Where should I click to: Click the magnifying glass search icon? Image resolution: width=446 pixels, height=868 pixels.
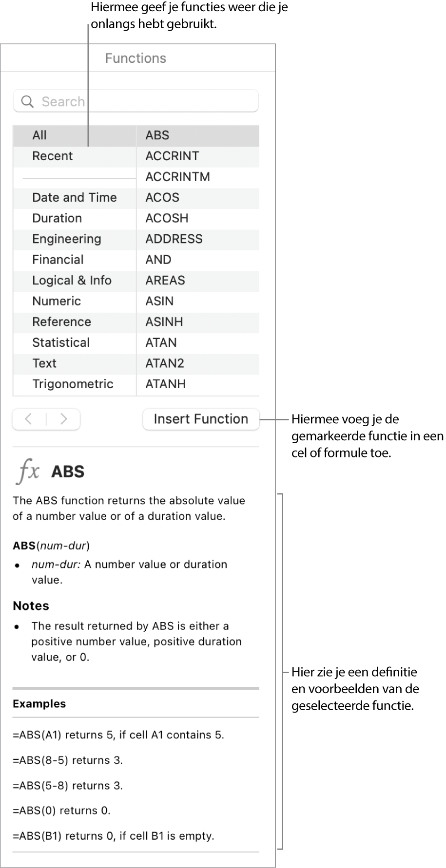point(28,102)
